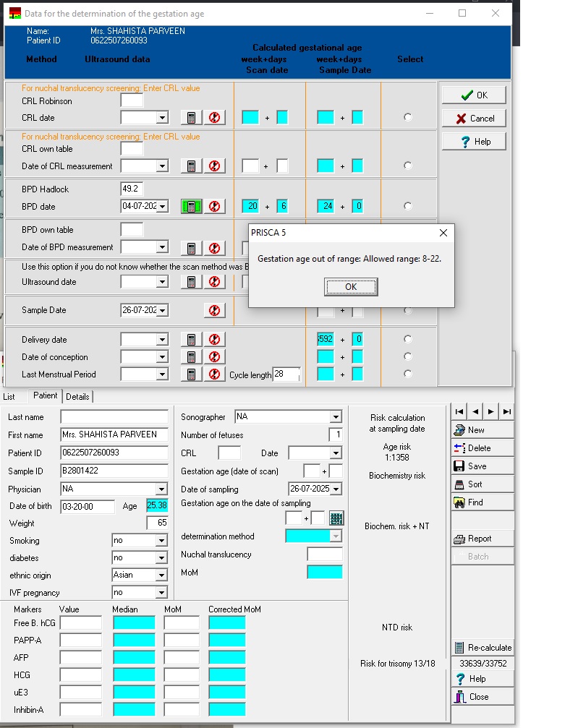578x728 pixels.
Task: Click the clear icon for Last Menstrual Period
Action: click(x=213, y=374)
